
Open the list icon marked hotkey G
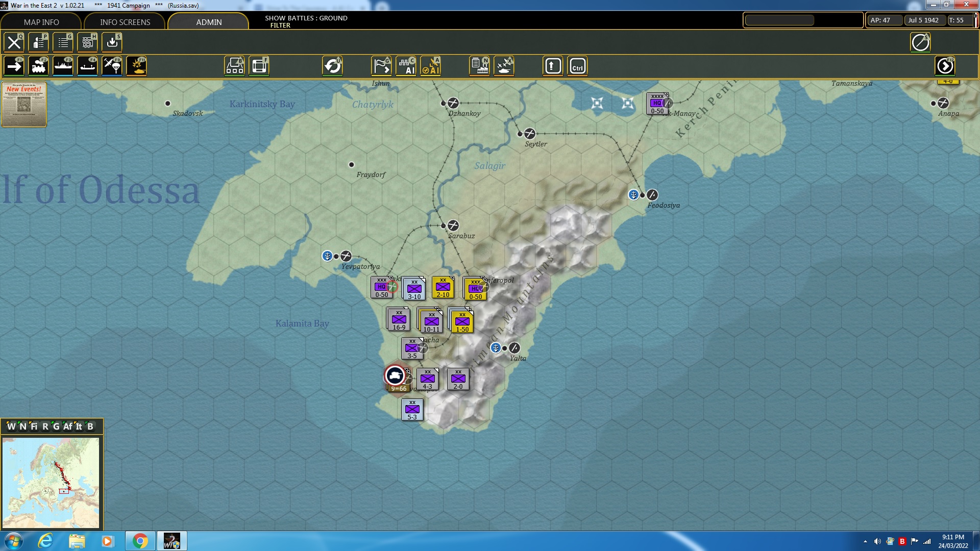click(x=63, y=42)
